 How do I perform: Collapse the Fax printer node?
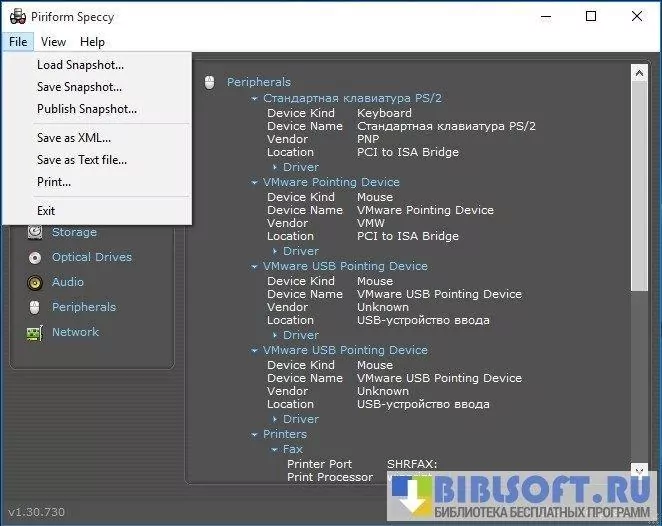pyautogui.click(x=274, y=450)
